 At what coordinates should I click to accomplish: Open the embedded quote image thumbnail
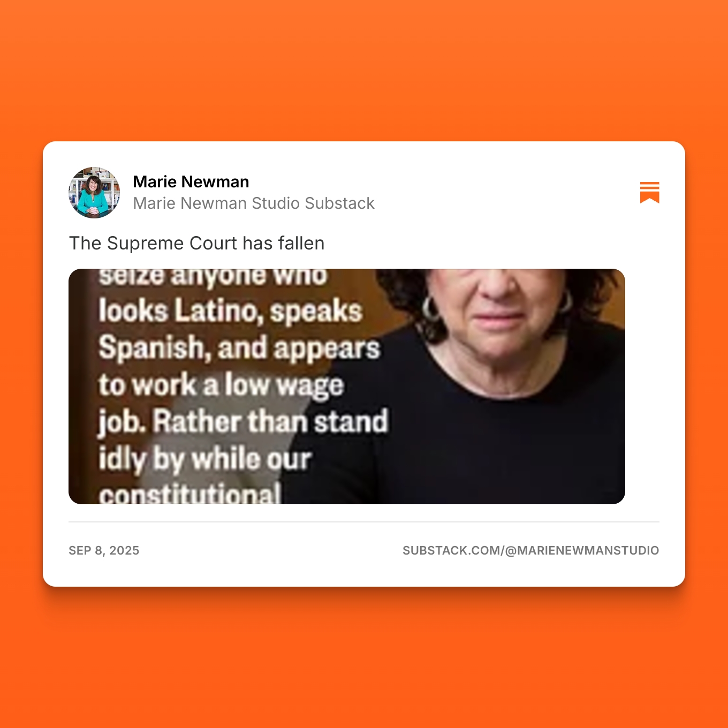[347, 386]
